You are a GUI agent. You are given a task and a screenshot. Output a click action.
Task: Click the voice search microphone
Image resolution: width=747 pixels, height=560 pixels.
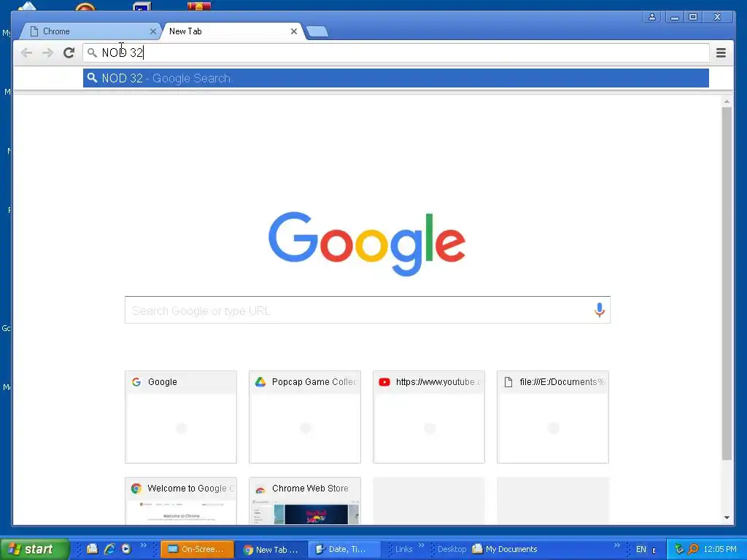pyautogui.click(x=600, y=310)
